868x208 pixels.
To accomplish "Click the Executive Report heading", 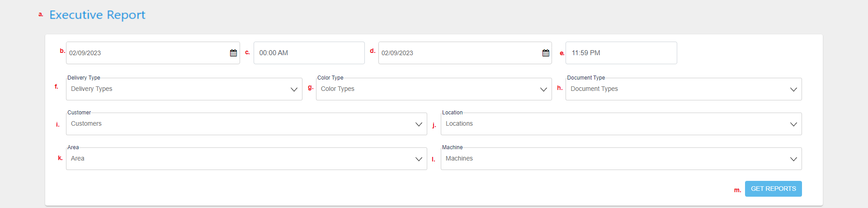I will pyautogui.click(x=97, y=15).
